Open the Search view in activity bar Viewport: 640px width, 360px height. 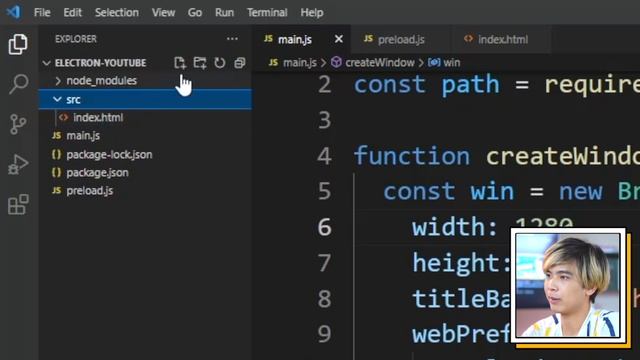tap(18, 84)
